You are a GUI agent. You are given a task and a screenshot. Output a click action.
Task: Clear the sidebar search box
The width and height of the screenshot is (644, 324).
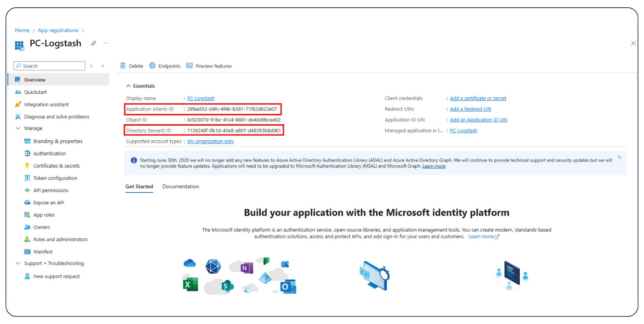pos(91,66)
